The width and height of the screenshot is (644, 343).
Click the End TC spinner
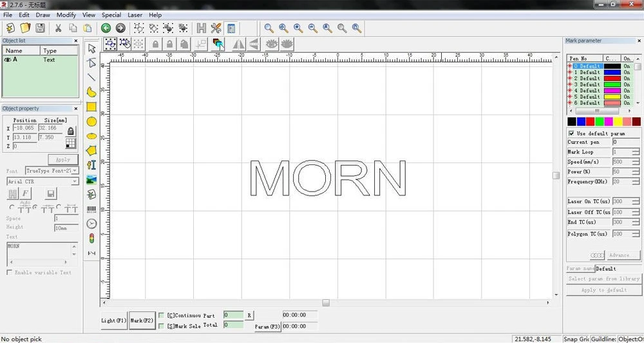click(x=636, y=222)
